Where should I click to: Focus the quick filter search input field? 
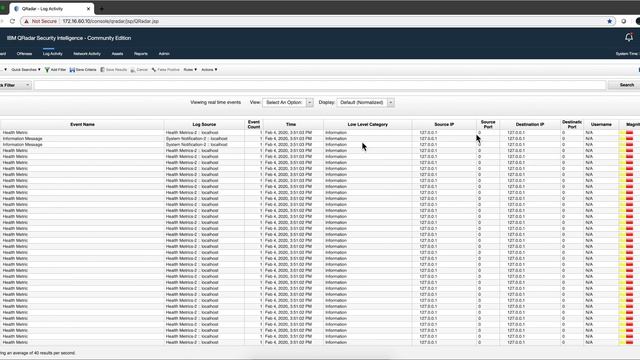click(x=320, y=85)
